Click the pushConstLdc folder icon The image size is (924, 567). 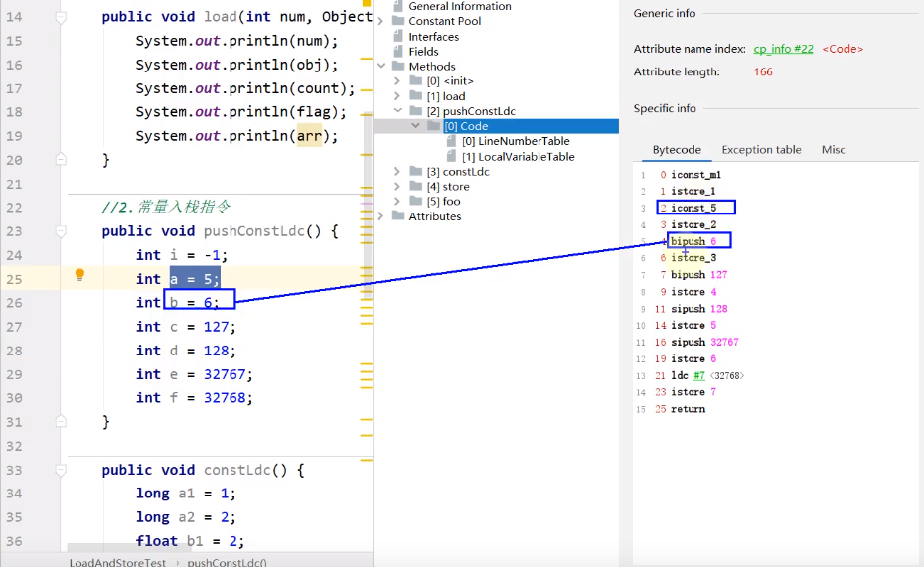tap(416, 110)
